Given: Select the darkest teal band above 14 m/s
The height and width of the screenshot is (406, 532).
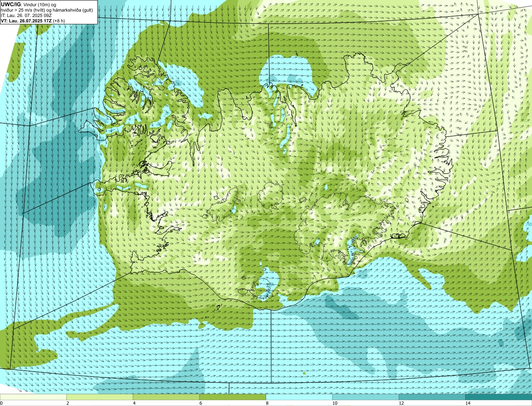Looking at the screenshot, I should pos(499,397).
